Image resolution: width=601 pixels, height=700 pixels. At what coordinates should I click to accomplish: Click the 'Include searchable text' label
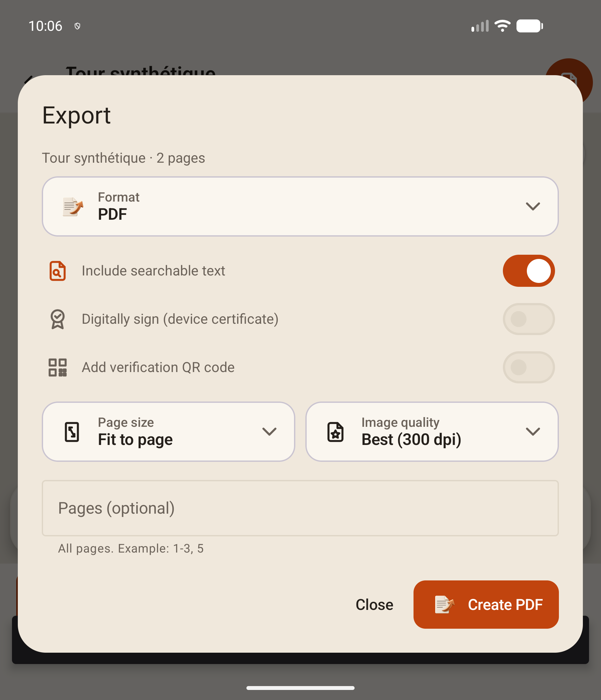[153, 271]
